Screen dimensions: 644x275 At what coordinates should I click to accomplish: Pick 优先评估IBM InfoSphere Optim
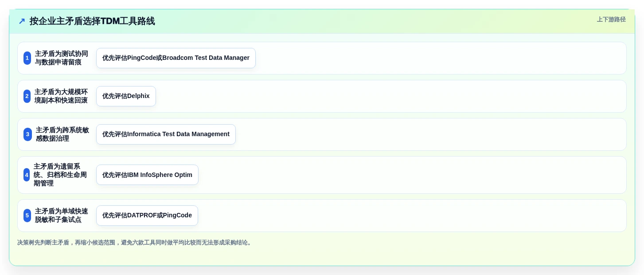click(147, 175)
